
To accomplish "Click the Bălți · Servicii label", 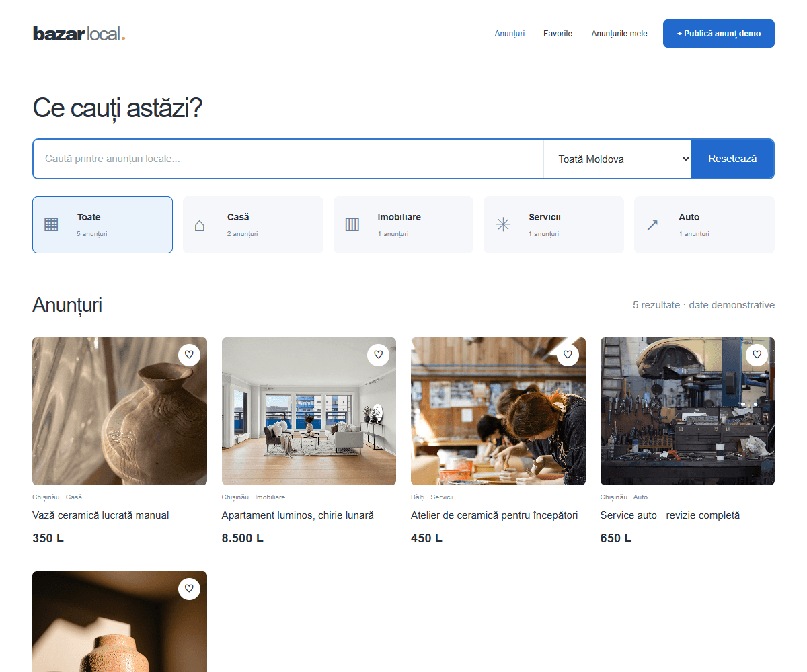I will tap(432, 497).
